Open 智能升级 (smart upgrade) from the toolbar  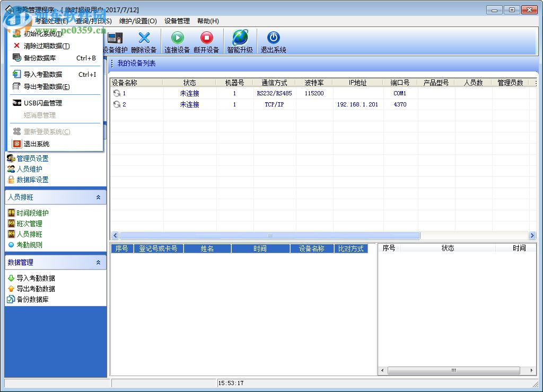pos(240,38)
